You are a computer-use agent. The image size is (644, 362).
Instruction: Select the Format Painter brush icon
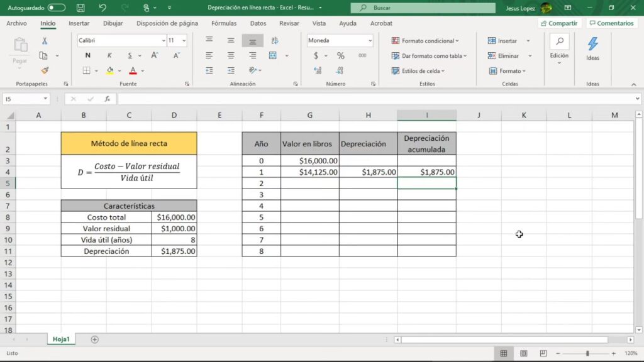[45, 70]
